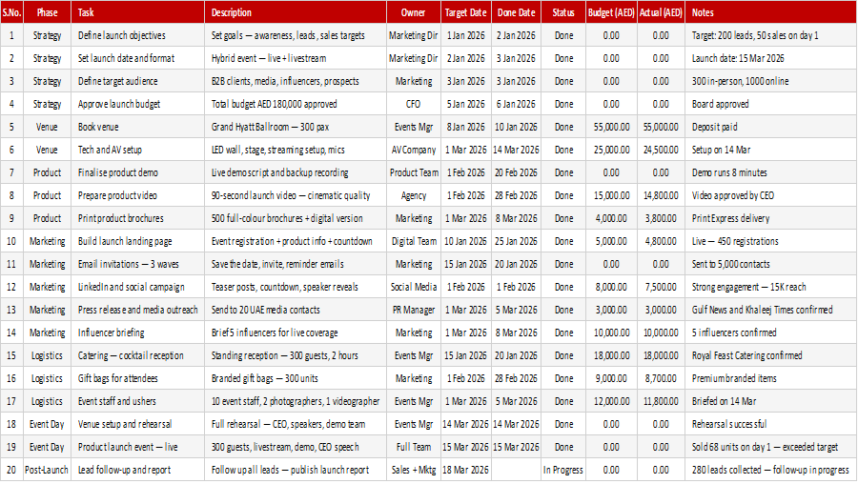Click the Phase column header

pyautogui.click(x=47, y=12)
